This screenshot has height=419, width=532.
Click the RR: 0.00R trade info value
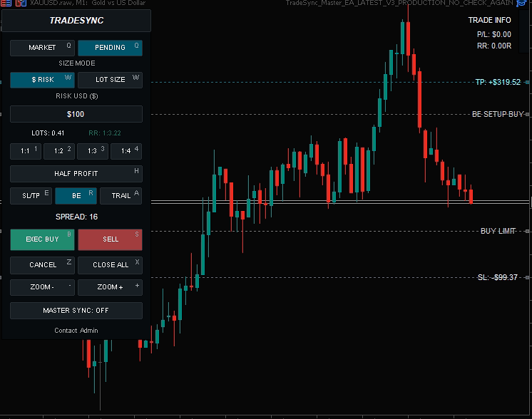(494, 46)
